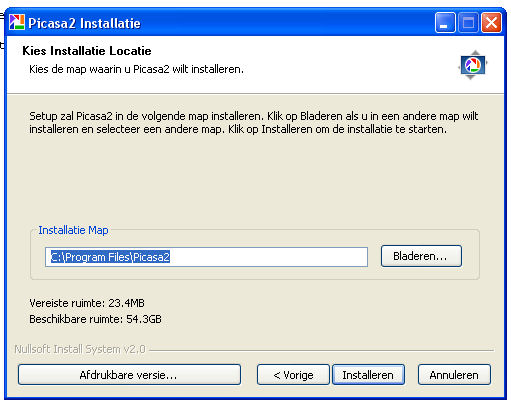Click the Bladeren... browse button
Screen dimensions: 511x402
[x=421, y=256]
